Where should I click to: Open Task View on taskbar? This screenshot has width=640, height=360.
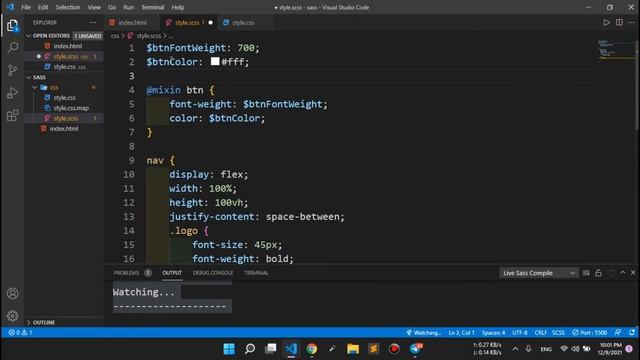(x=271, y=349)
